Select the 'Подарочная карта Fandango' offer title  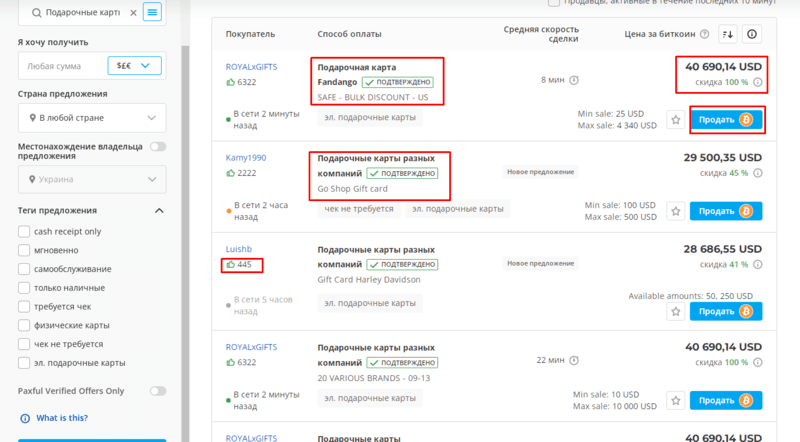coord(357,75)
